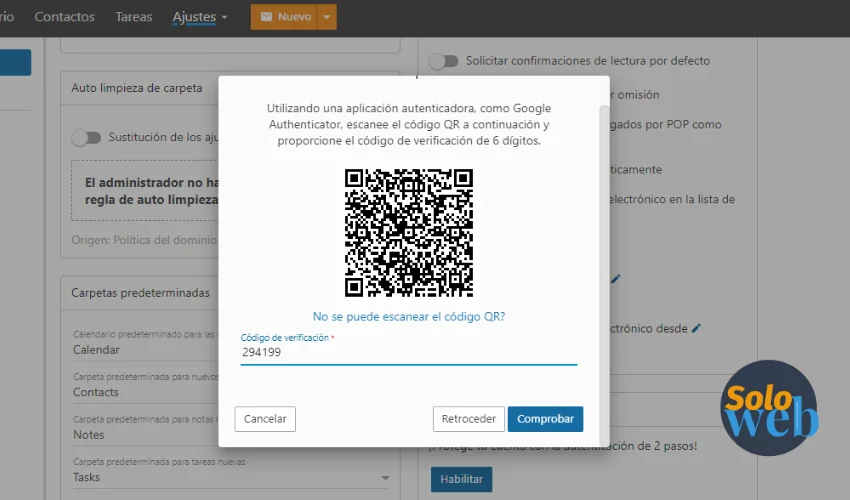Open the Tareas section
The image size is (850, 500).
click(133, 17)
